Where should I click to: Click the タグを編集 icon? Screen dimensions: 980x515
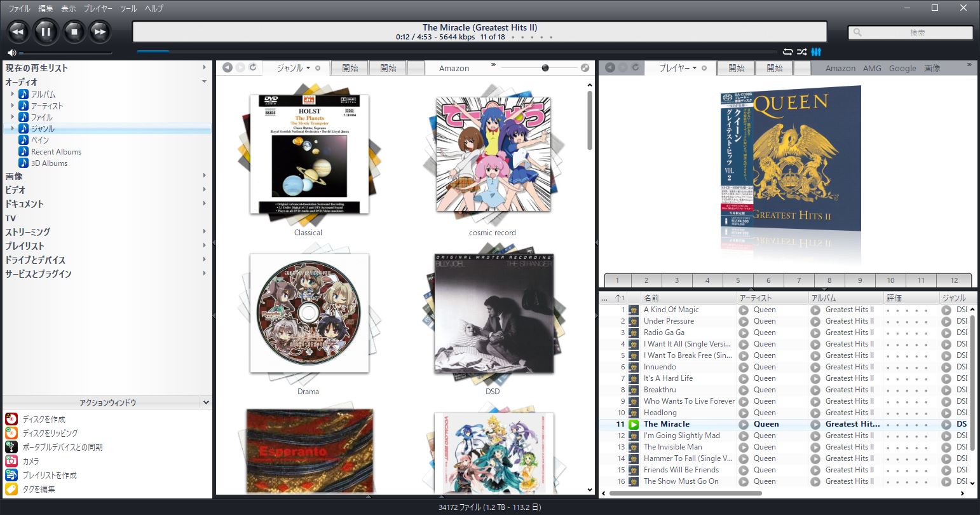(11, 489)
